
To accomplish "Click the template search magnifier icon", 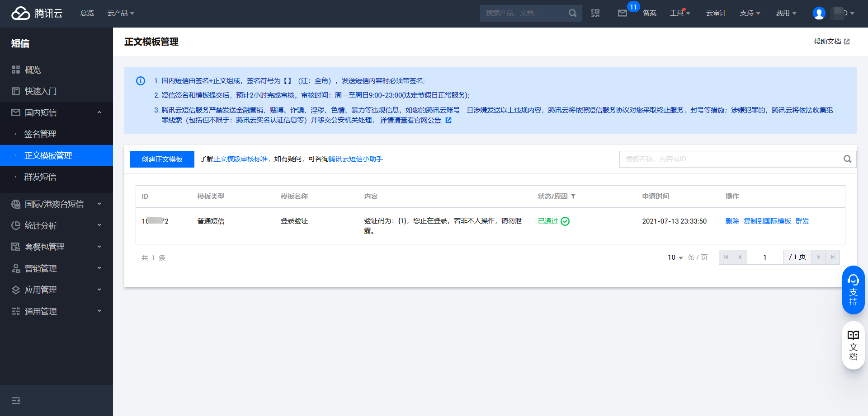I will [x=847, y=159].
